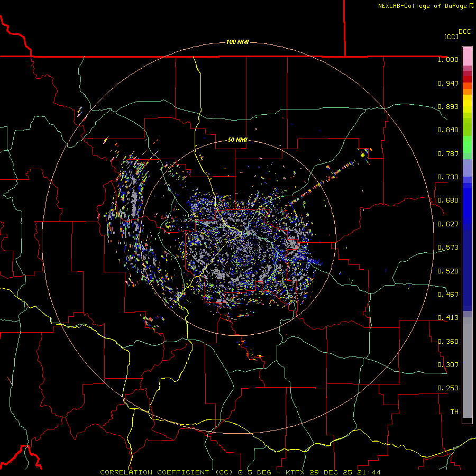The width and height of the screenshot is (476, 476).
Task: Click the 0.787 scale value
Action: click(x=448, y=153)
